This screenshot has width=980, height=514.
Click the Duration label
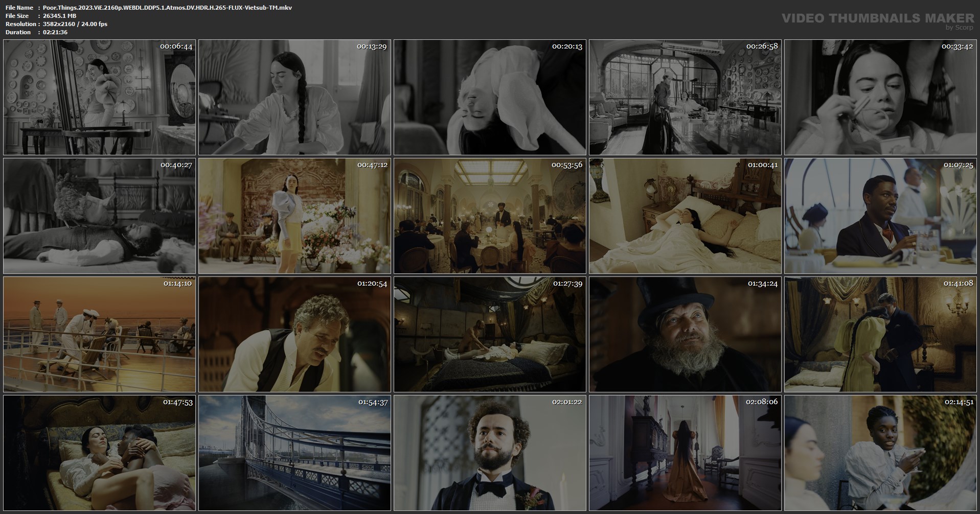point(18,32)
